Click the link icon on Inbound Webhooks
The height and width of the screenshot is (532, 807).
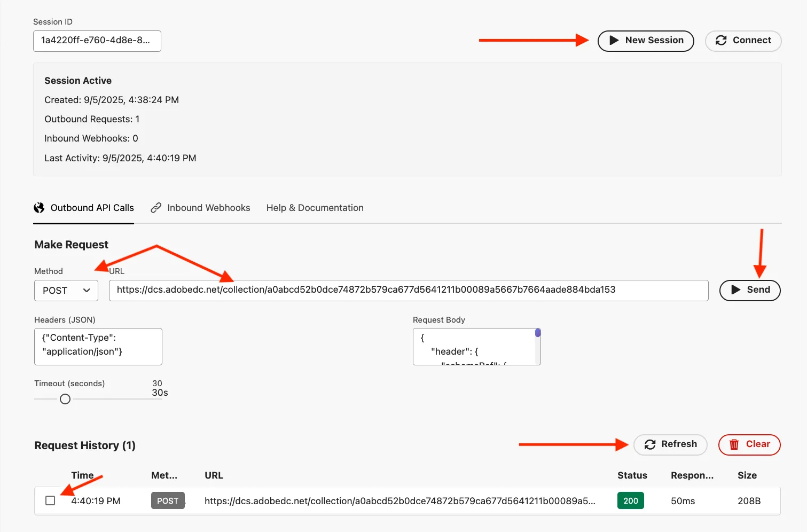click(156, 208)
